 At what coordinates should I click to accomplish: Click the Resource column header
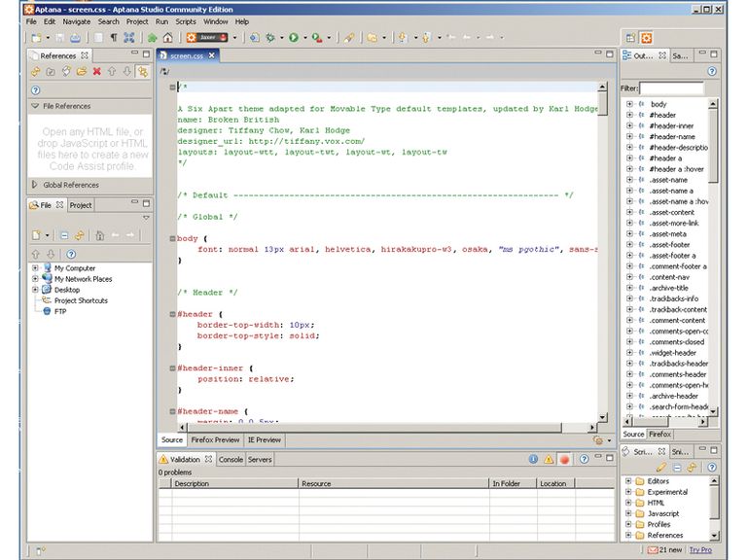pyautogui.click(x=394, y=483)
